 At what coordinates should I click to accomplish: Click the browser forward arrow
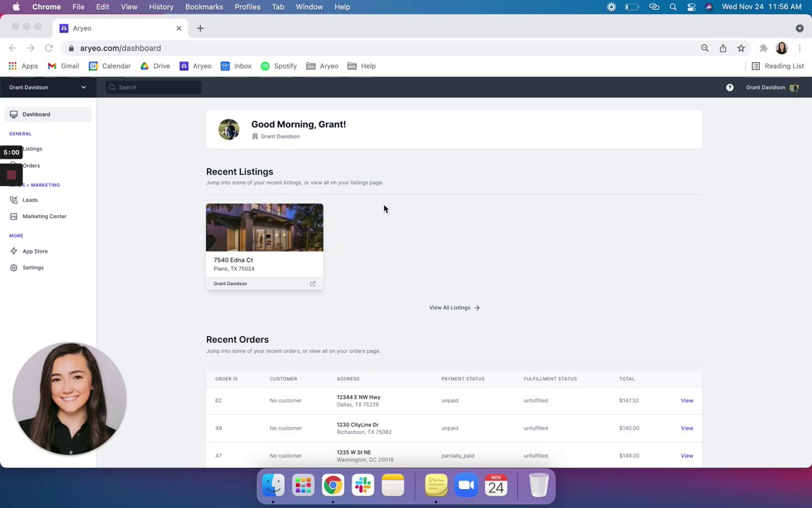point(30,48)
